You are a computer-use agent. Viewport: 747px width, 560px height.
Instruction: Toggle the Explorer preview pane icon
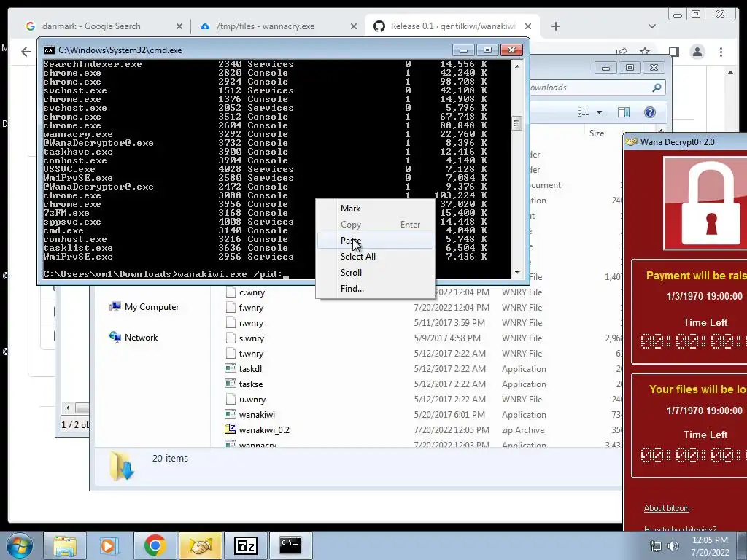click(624, 112)
